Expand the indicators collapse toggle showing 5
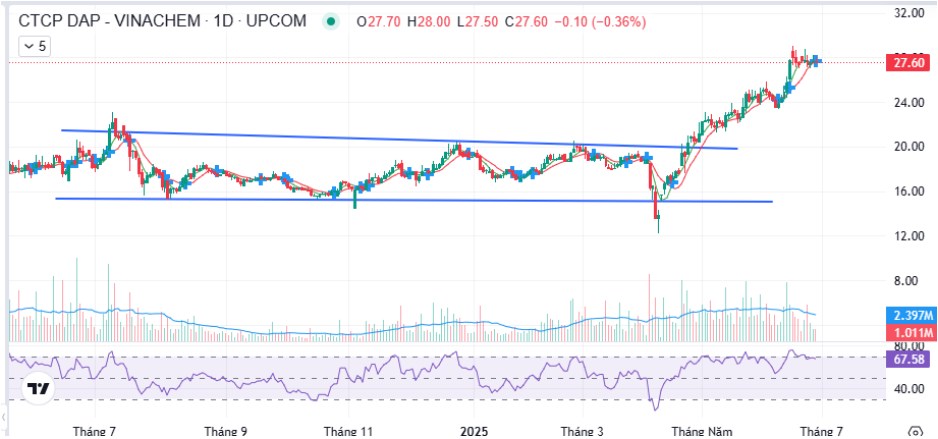The height and width of the screenshot is (439, 938). click(x=34, y=46)
